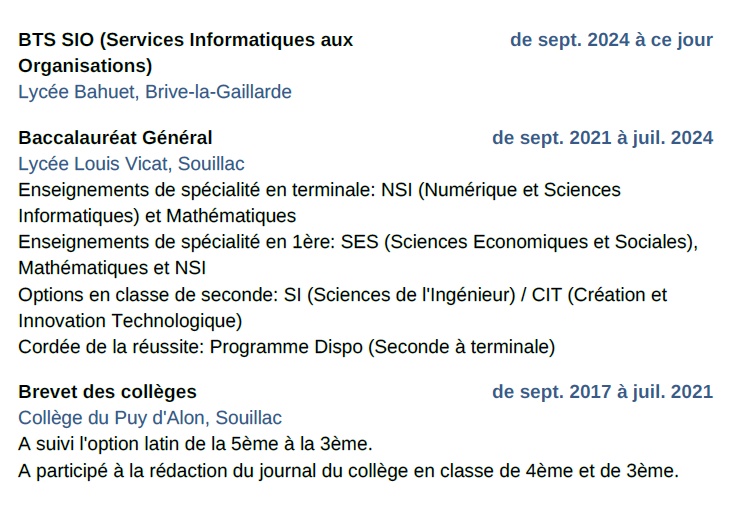Click the BTS SIO heading
735x506 pixels.
(x=186, y=53)
